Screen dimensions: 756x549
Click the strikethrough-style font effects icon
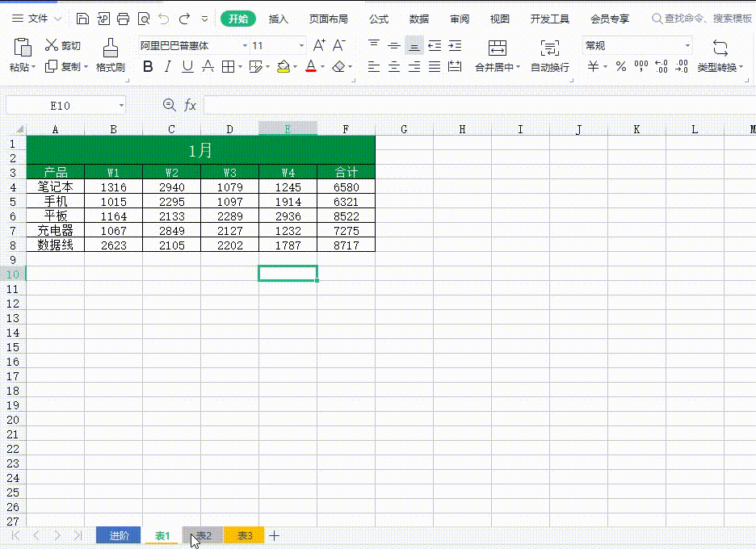[x=208, y=66]
